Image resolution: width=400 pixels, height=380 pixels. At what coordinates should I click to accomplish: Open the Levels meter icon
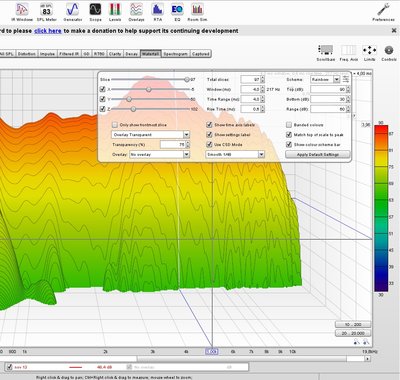[x=115, y=12]
